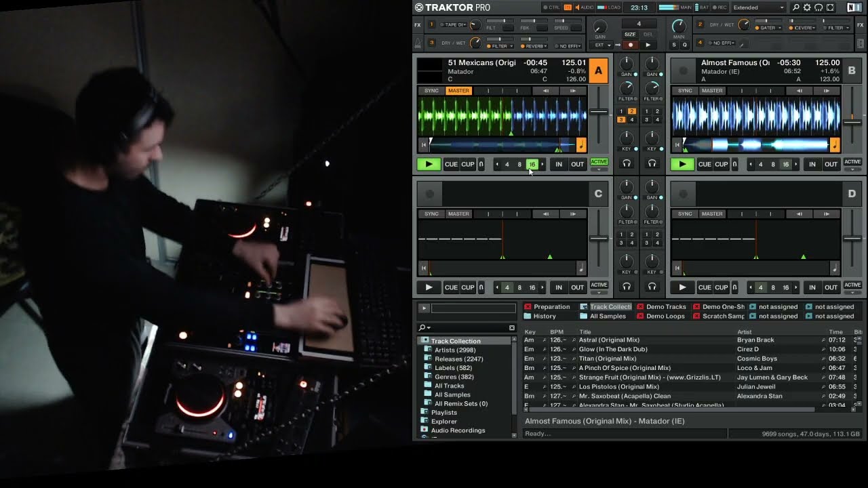
Task: Toggle MASTER on Deck B
Action: pos(712,91)
